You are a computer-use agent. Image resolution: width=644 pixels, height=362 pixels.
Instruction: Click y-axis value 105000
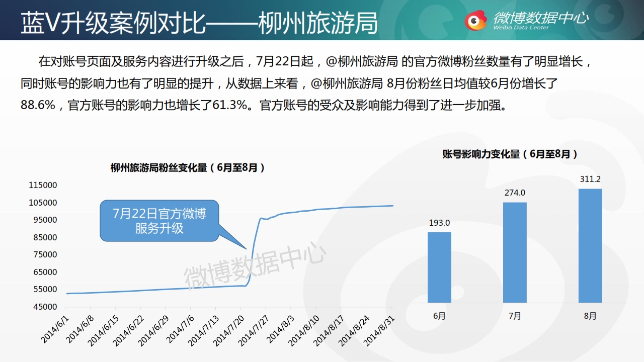[x=43, y=203]
